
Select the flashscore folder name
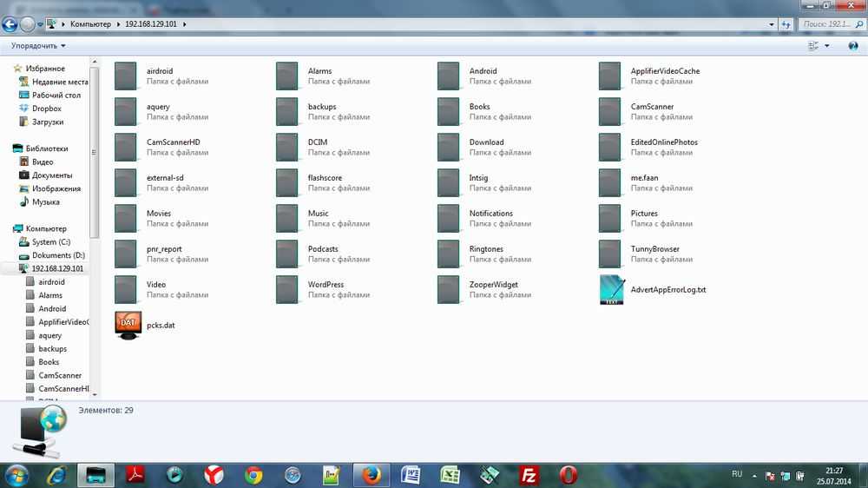point(325,178)
